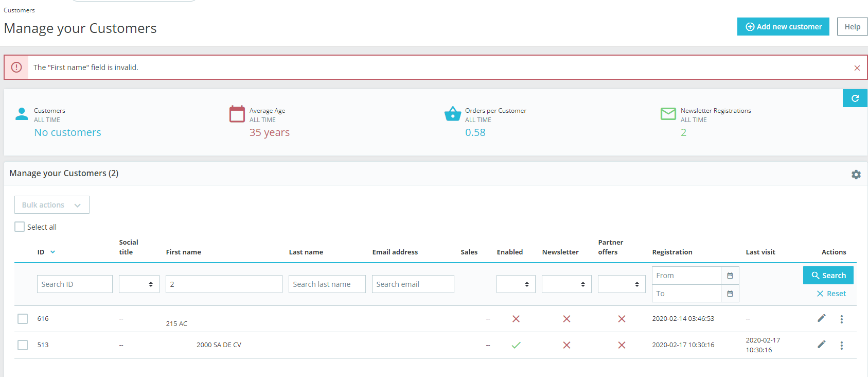Open the Bulk actions dropdown
This screenshot has height=377, width=868.
tap(52, 205)
